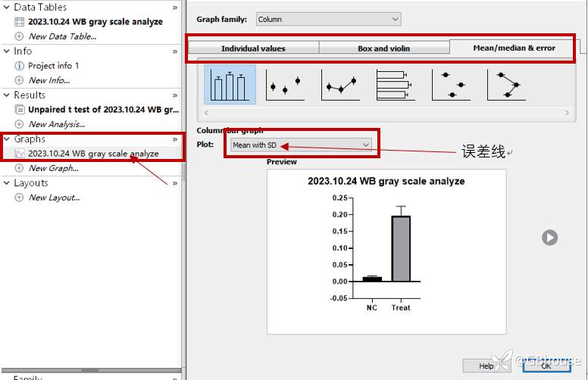Switch to the Individual values tab
The height and width of the screenshot is (380, 588).
coord(253,48)
